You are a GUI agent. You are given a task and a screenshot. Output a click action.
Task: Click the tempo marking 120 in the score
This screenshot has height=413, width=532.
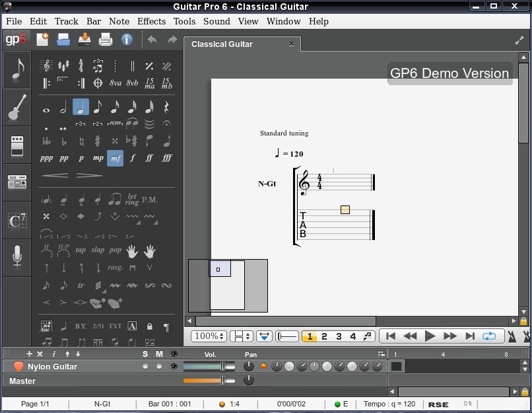point(288,153)
